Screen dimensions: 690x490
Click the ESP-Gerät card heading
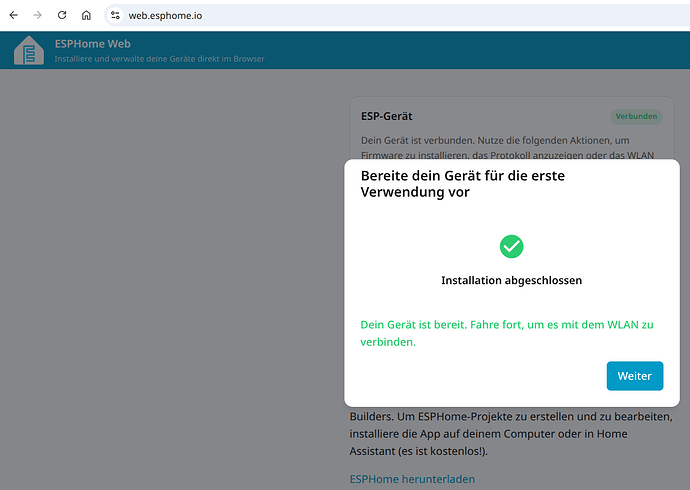[387, 117]
